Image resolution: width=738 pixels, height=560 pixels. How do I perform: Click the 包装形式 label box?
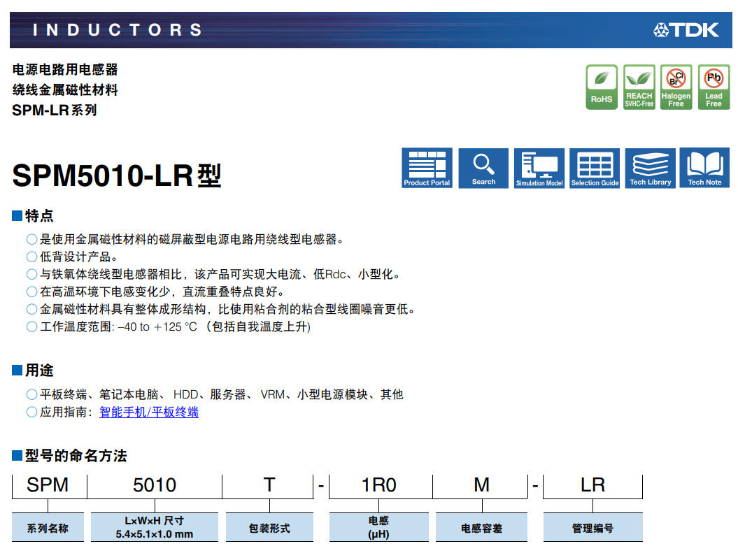click(269, 528)
